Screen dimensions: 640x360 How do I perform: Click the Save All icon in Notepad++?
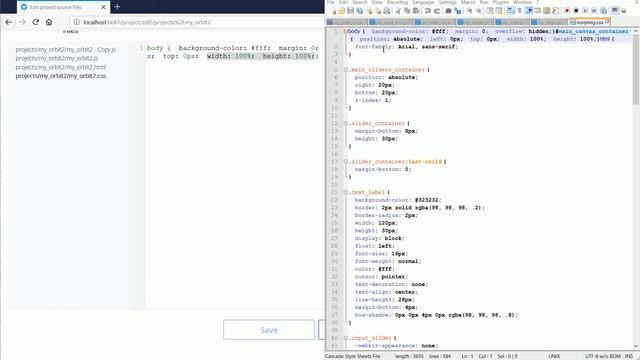(x=360, y=11)
